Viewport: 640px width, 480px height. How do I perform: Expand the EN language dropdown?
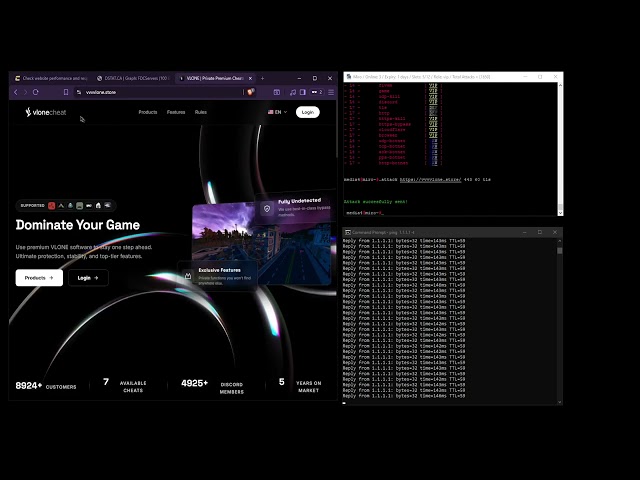(278, 112)
